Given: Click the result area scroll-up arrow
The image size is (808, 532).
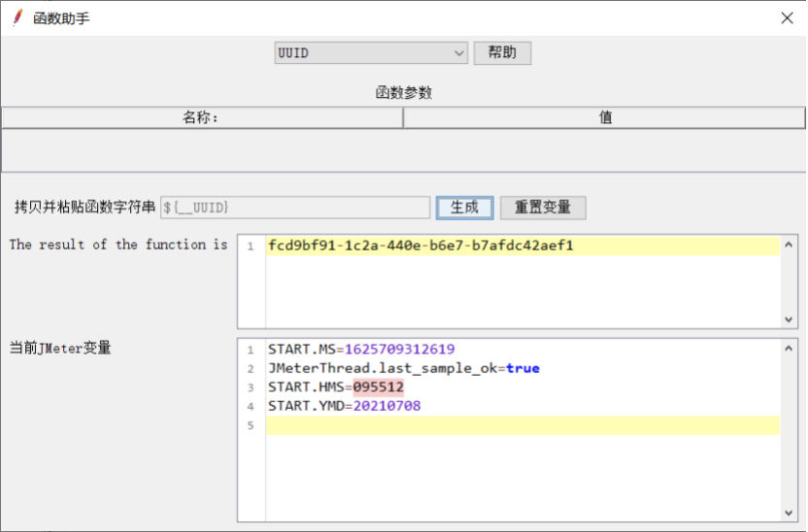Looking at the screenshot, I should coord(789,246).
